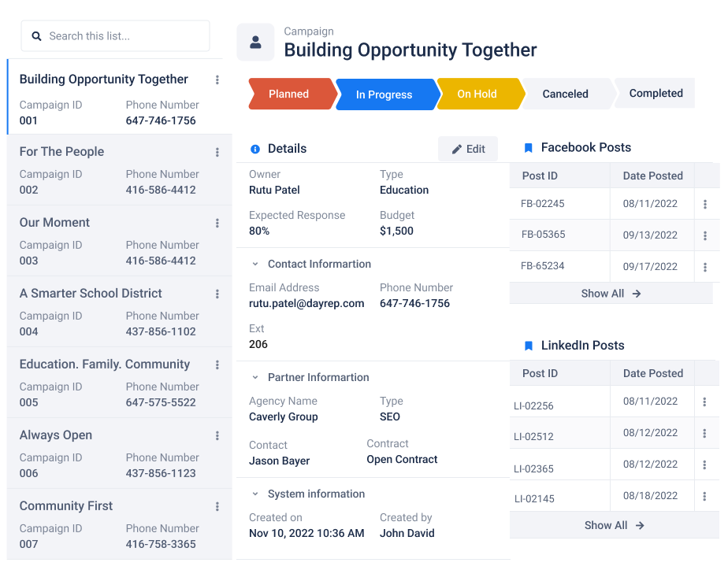Select the On Hold status stage
Image resolution: width=728 pixels, height=570 pixels.
pyautogui.click(x=480, y=94)
